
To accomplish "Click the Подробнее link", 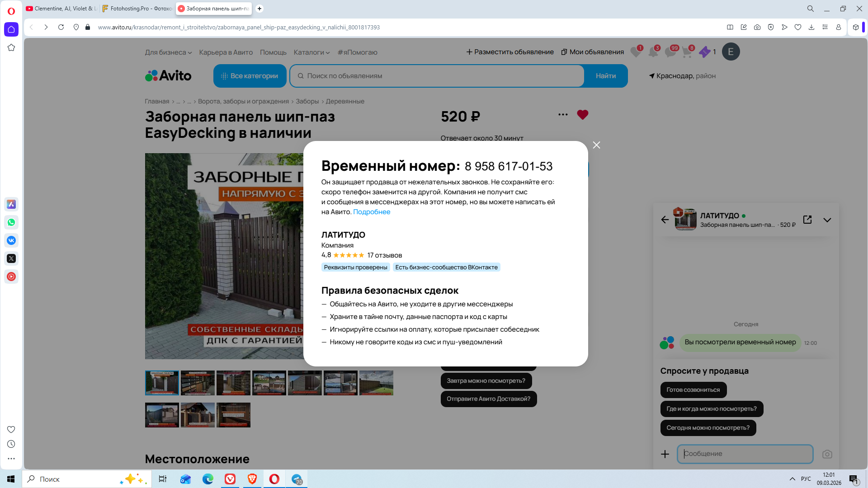I will click(x=371, y=212).
